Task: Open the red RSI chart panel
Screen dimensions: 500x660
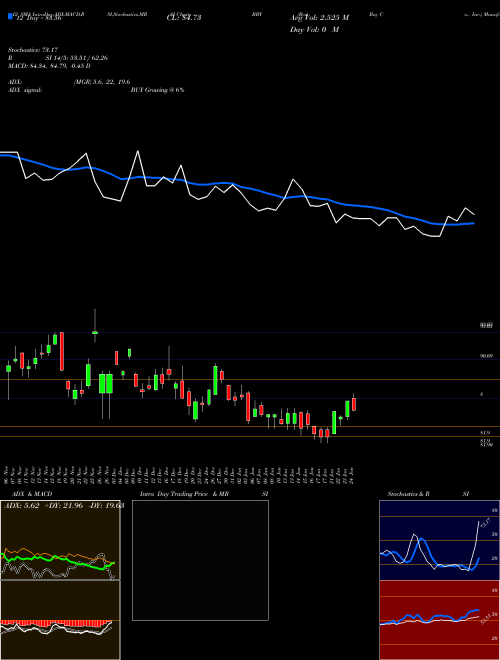Action: [439, 620]
